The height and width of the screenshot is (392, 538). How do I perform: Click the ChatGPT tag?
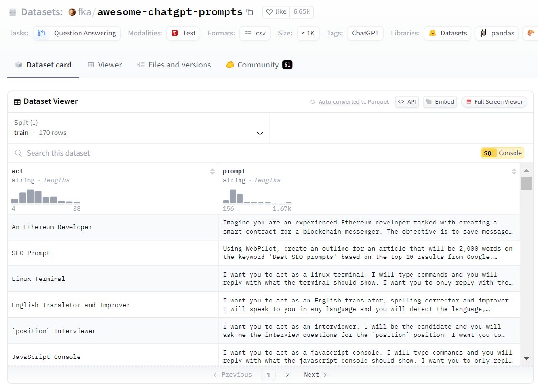365,33
